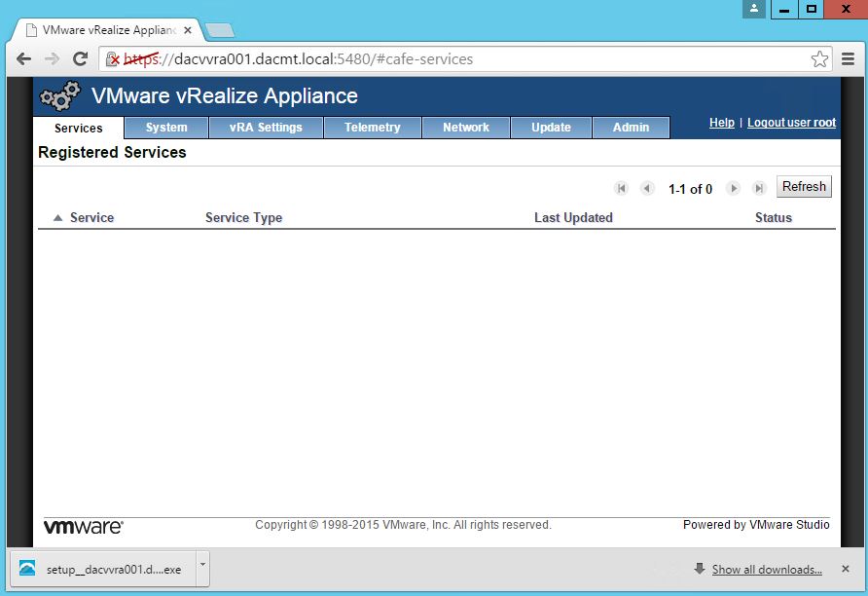The height and width of the screenshot is (596, 868).
Task: Click Show all downloads link
Action: 767,570
